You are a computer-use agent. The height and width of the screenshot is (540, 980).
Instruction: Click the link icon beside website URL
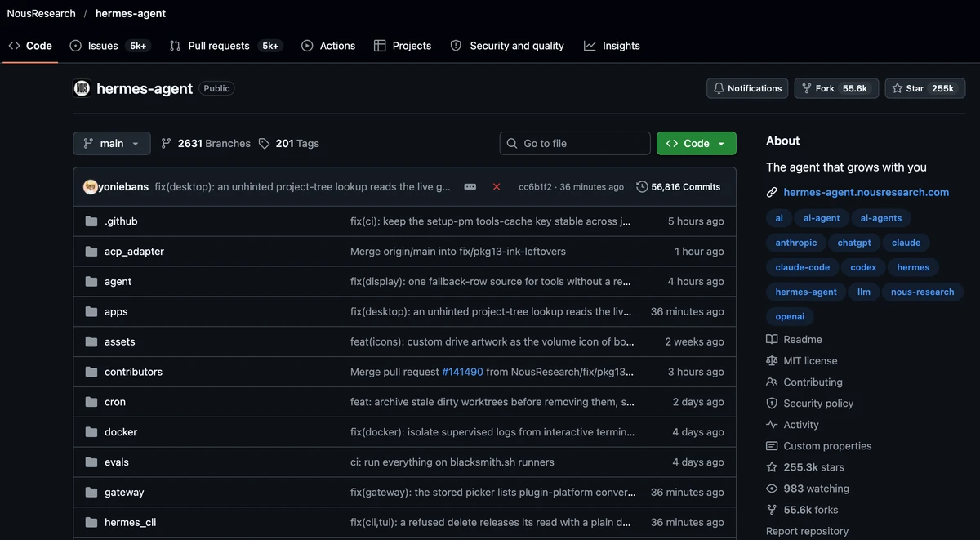click(x=772, y=193)
